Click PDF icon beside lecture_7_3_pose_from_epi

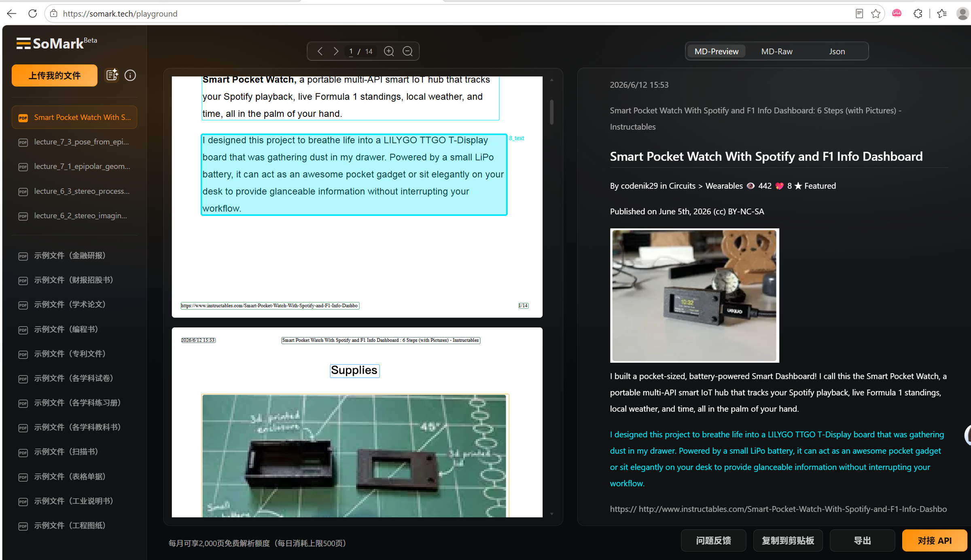(x=23, y=142)
